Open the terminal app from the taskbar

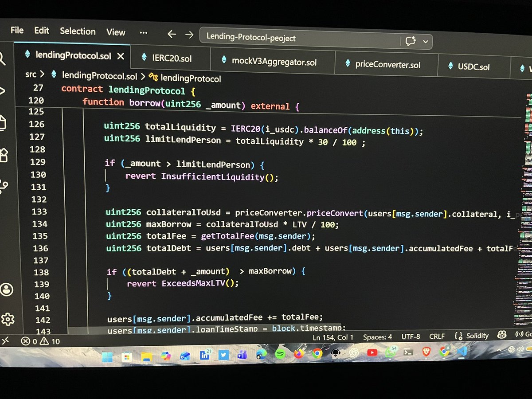point(408,352)
